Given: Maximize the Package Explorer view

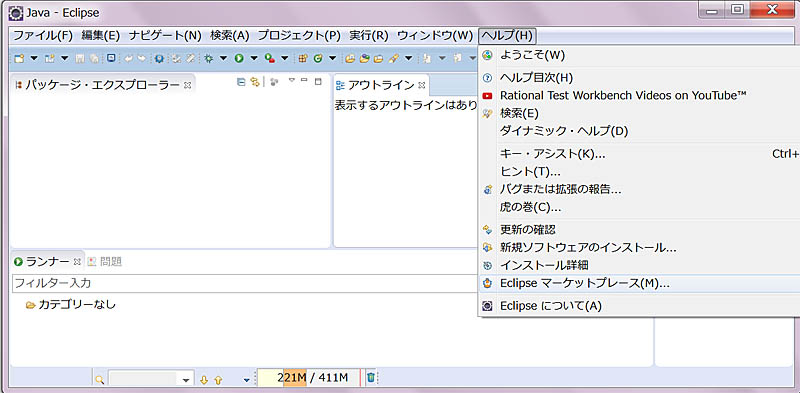Looking at the screenshot, I should pos(318,81).
